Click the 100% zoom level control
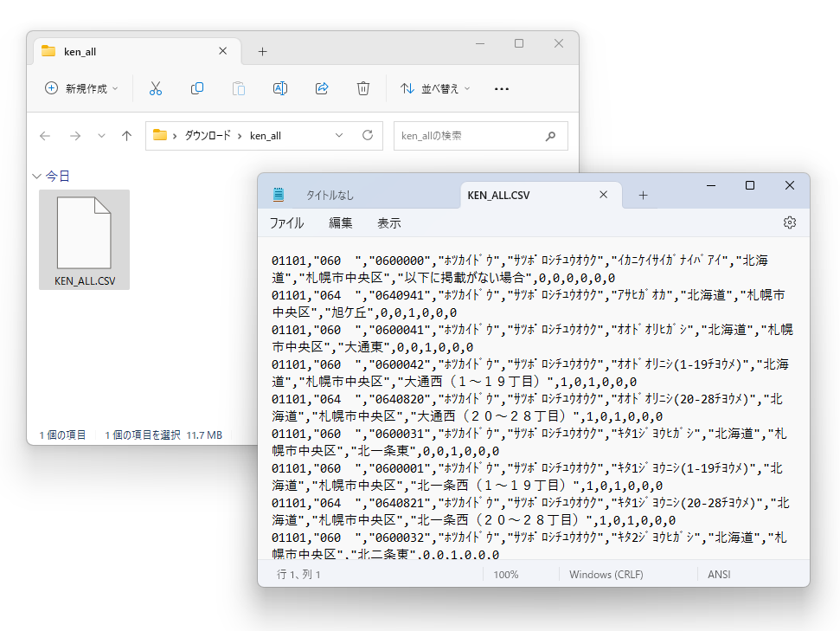 point(505,573)
